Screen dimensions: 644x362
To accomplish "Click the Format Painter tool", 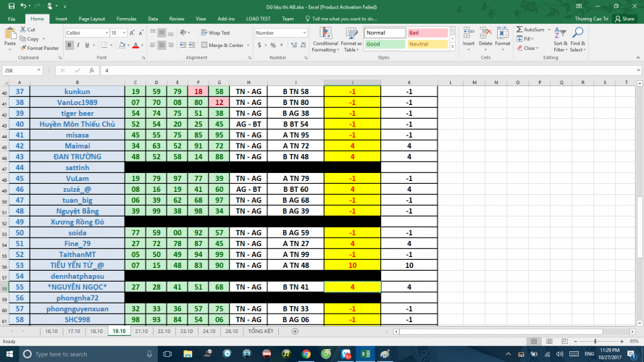I will (x=41, y=48).
